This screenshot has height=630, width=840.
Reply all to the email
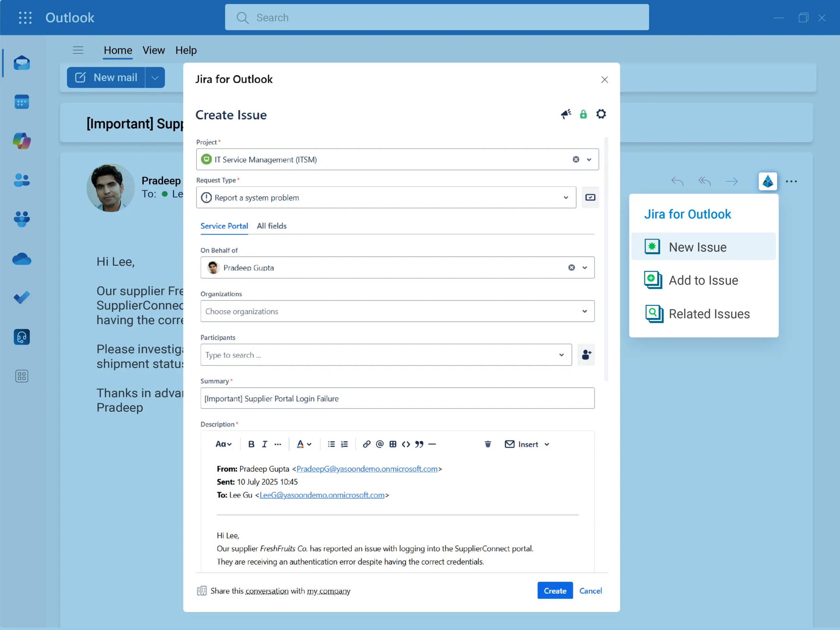coord(704,181)
